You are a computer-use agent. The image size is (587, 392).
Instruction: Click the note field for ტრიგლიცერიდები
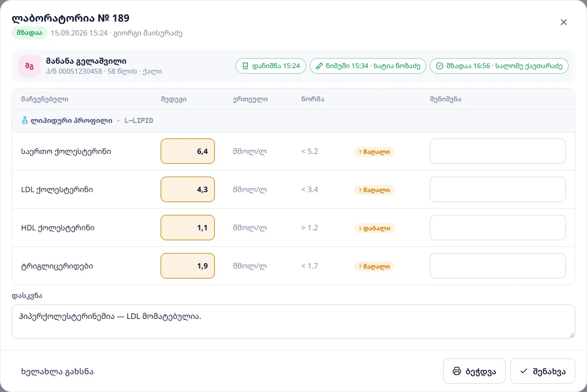(x=497, y=266)
